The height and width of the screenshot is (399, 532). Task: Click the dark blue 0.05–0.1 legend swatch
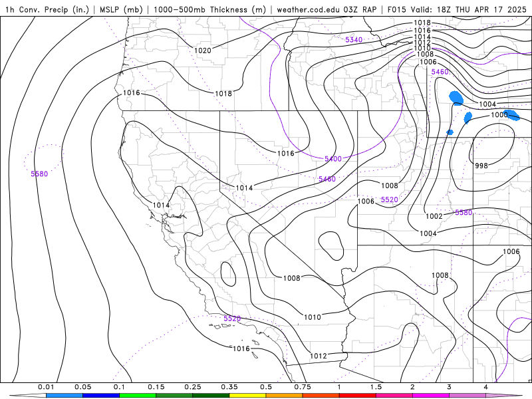pos(101,396)
